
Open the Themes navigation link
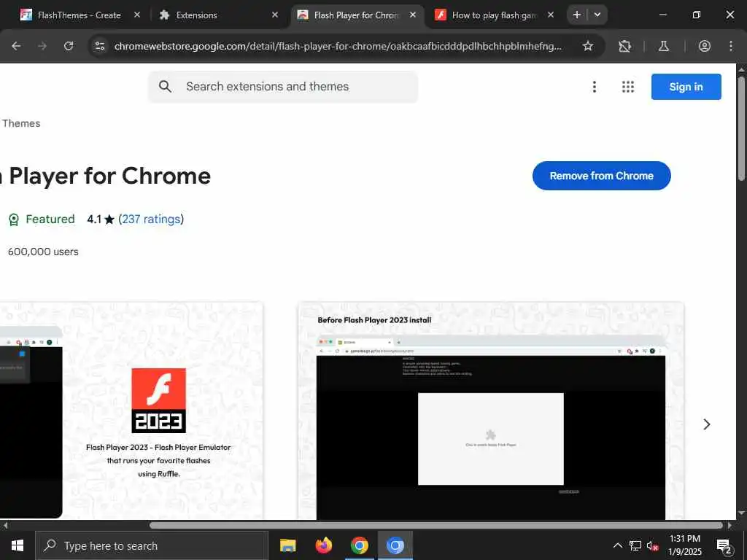pos(21,123)
